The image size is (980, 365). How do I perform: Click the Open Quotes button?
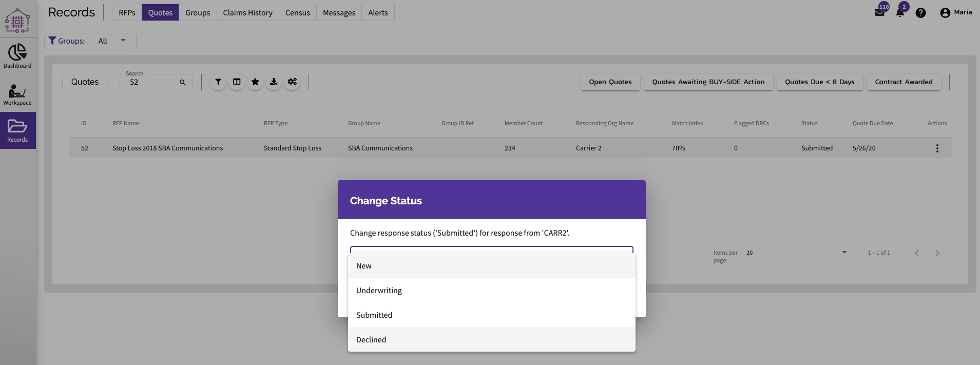pyautogui.click(x=610, y=82)
